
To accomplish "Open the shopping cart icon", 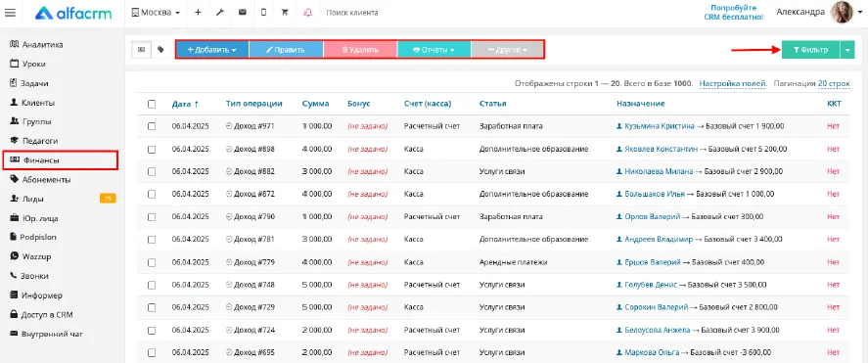I will (x=285, y=12).
